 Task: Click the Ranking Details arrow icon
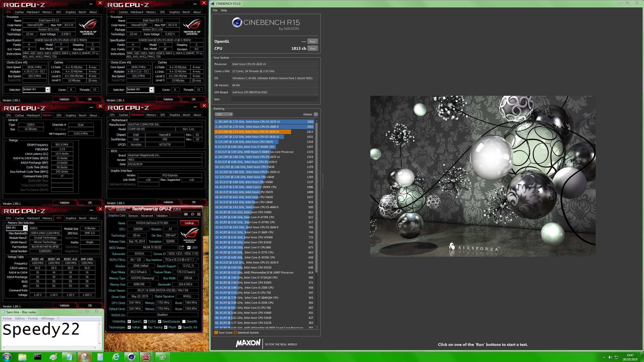(x=316, y=114)
